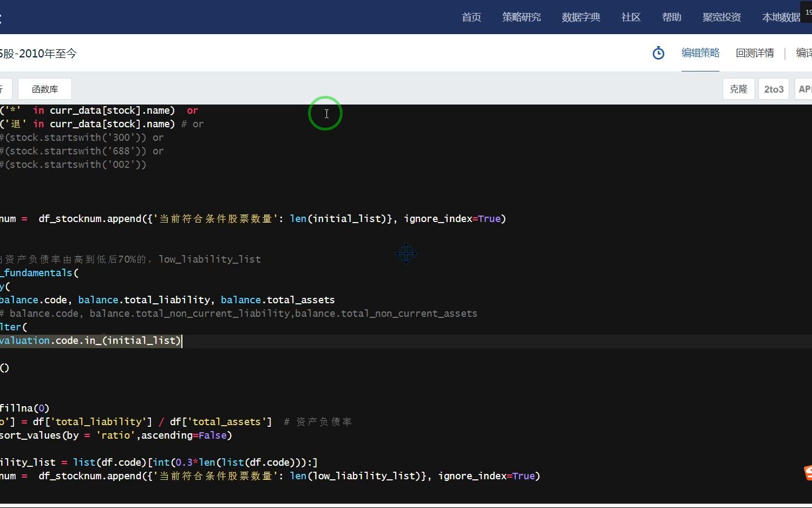812x508 pixels.
Task: Click the commented balance.total_non_current_liability line
Action: coord(238,314)
